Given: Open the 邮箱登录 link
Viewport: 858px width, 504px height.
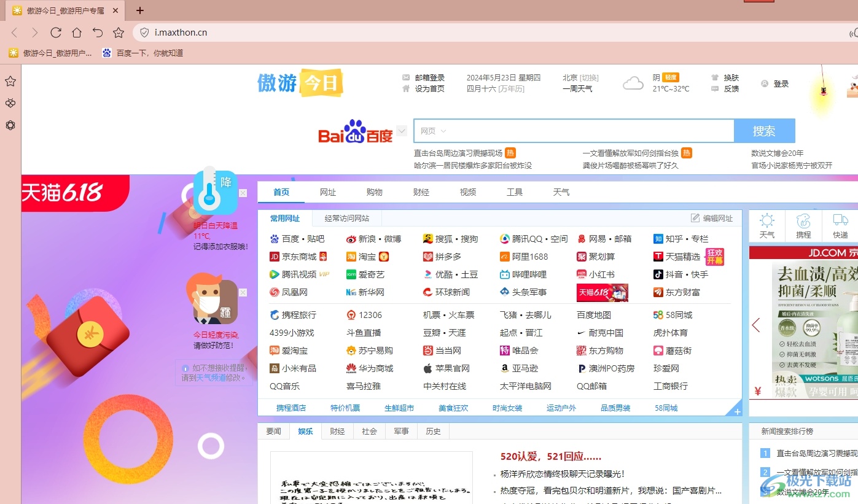Looking at the screenshot, I should (430, 78).
